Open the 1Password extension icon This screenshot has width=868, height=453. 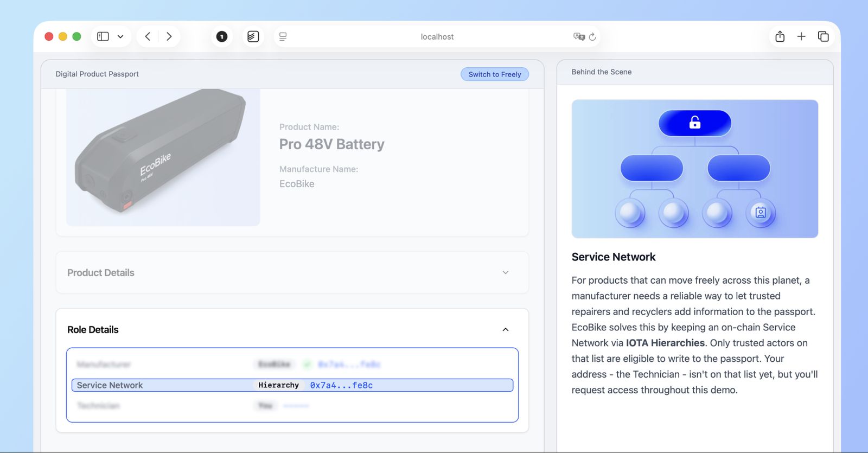(x=222, y=36)
